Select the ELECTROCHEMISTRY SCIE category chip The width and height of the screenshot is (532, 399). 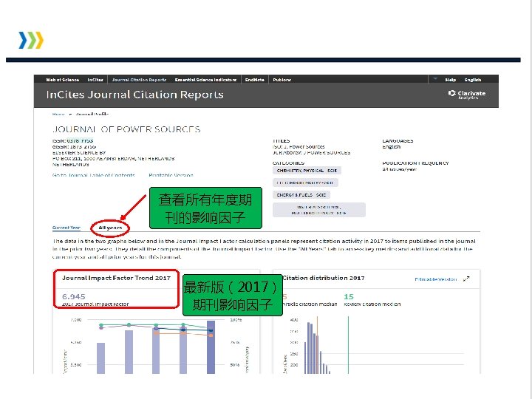pyautogui.click(x=305, y=183)
